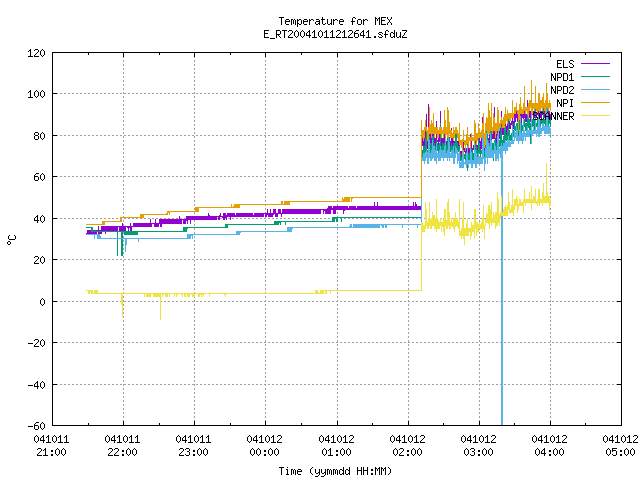This screenshot has height=480, width=640.
Task: Click the y-axis value 100
Action: [36, 94]
